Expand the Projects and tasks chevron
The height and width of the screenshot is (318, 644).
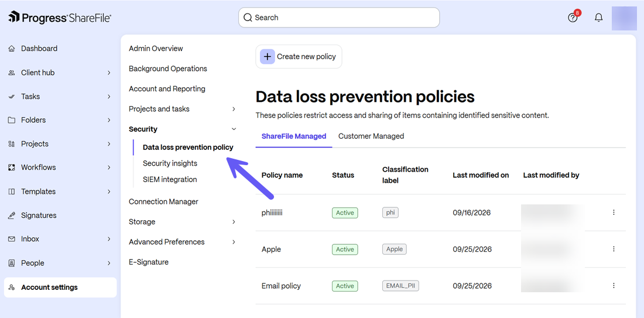click(234, 109)
